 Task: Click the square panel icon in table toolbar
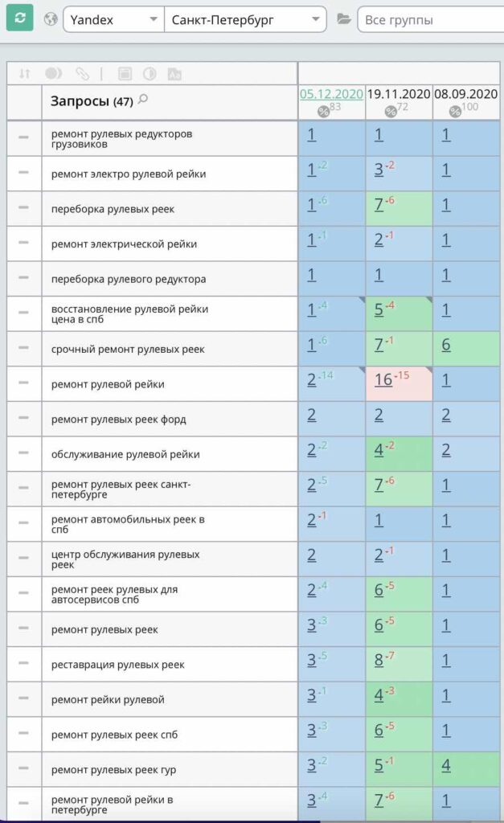click(x=125, y=74)
